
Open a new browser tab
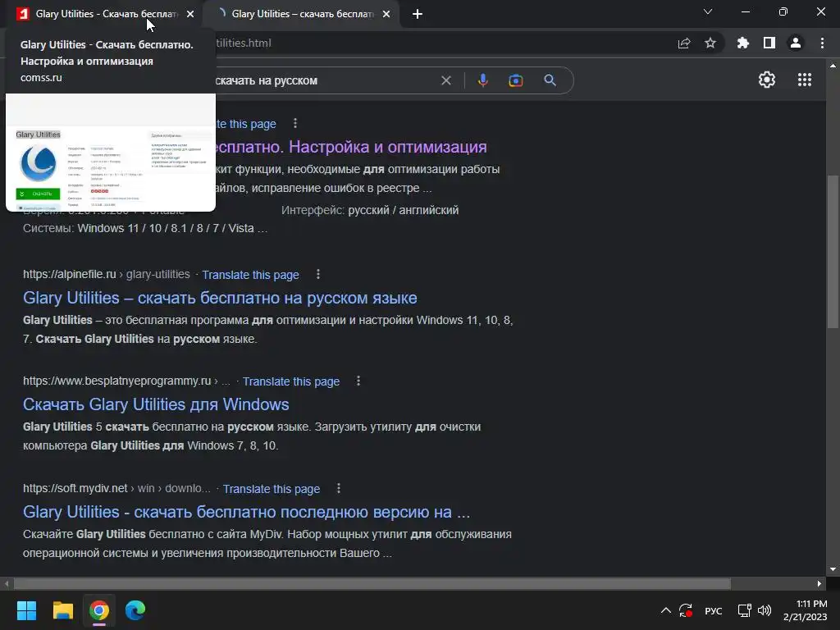[x=418, y=14]
